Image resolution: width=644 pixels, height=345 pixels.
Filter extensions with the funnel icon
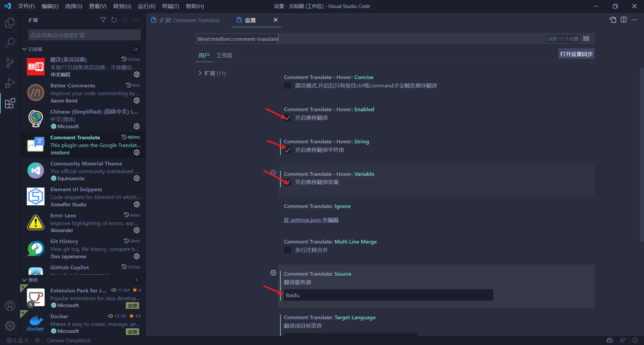click(x=103, y=20)
